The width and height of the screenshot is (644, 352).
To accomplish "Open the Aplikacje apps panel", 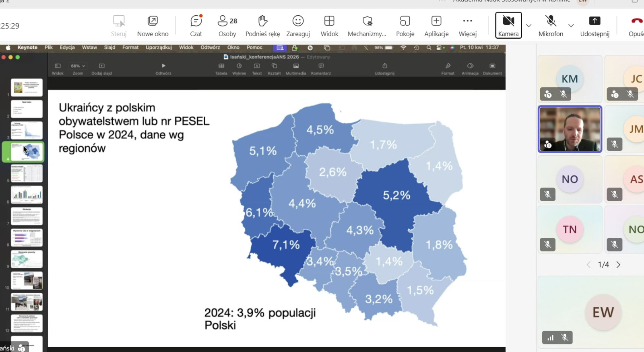I will (436, 25).
